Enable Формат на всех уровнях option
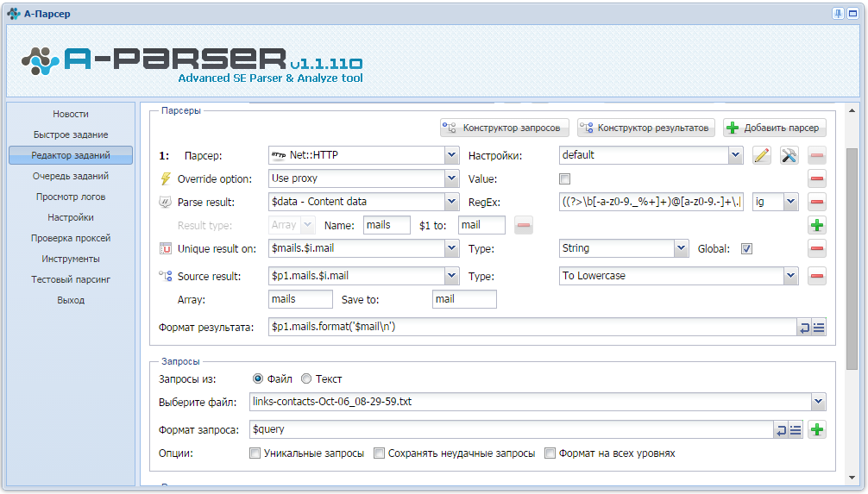 (x=550, y=453)
